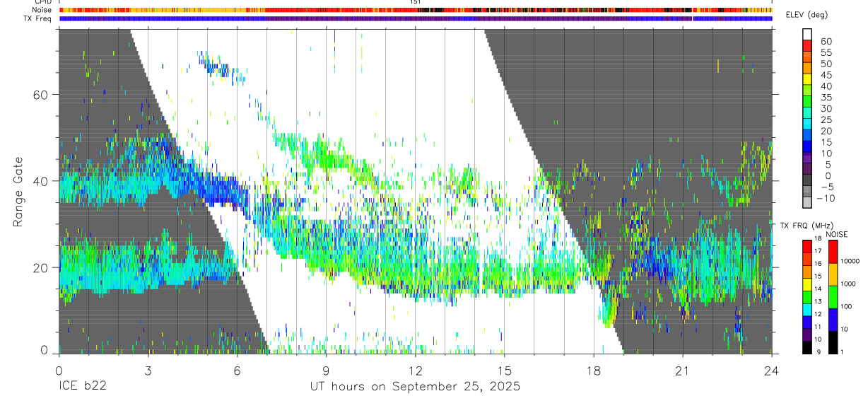Click the blue segment of the NOISE bar
Viewport: 868px width, 401px height.
pyautogui.click(x=833, y=320)
